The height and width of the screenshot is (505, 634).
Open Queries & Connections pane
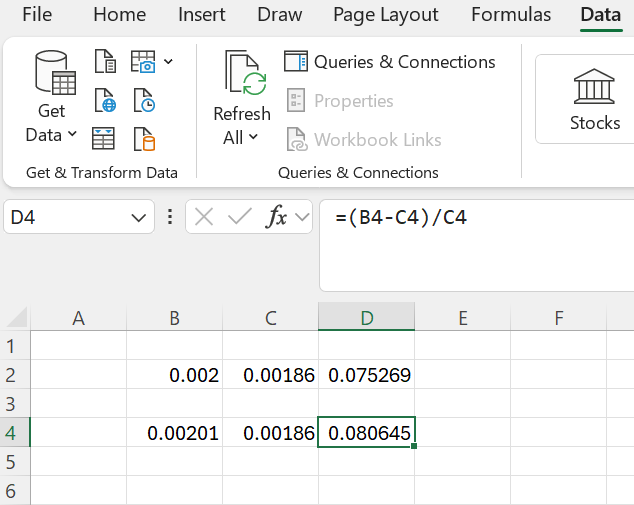point(390,62)
